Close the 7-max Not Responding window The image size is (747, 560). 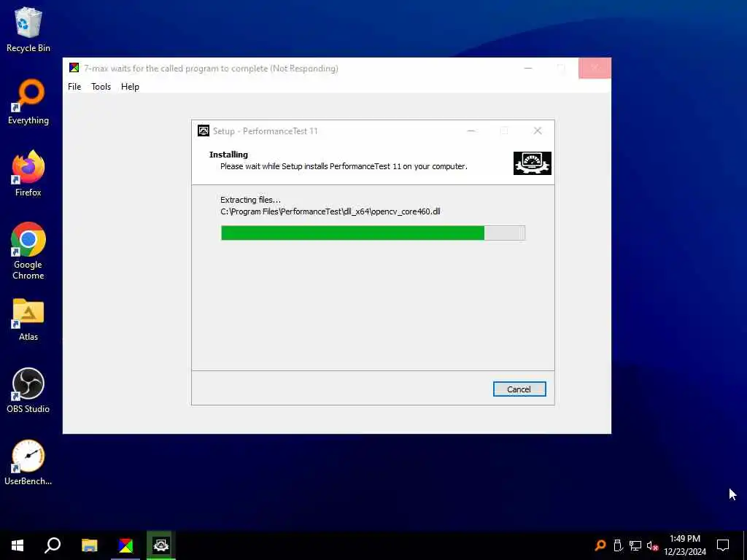(x=595, y=68)
